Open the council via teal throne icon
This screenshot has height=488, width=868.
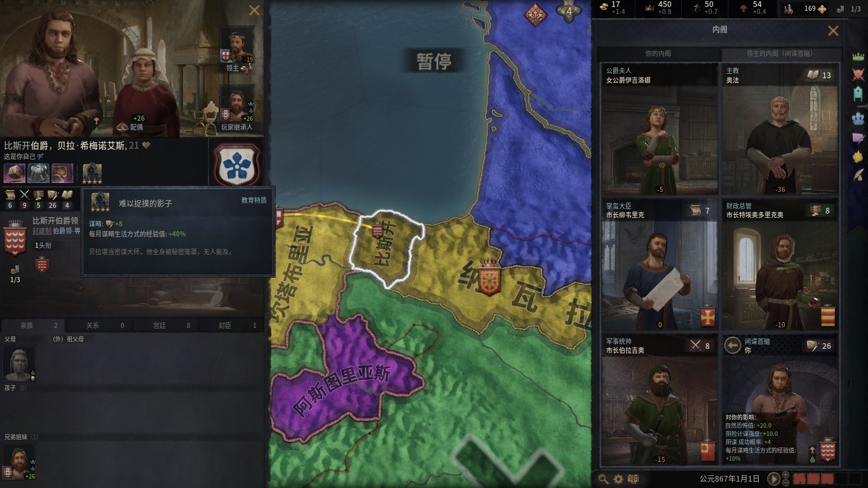tap(858, 94)
